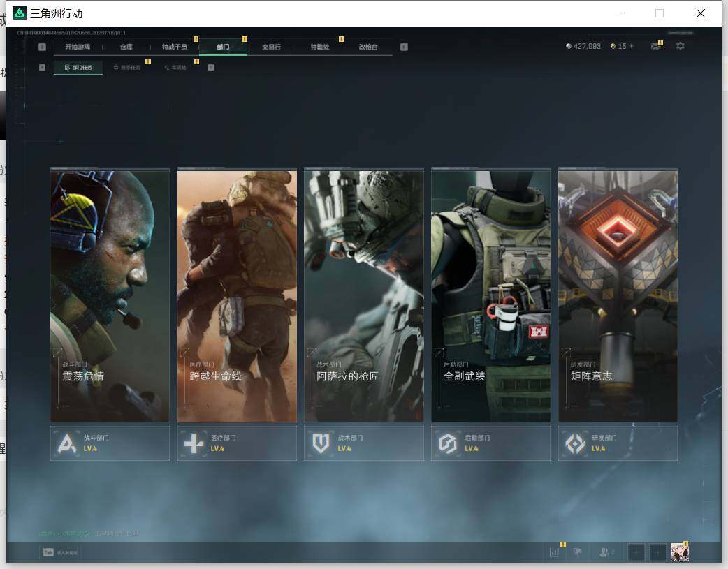Click the key icon before 部门任务
The width and height of the screenshot is (728, 569).
point(42,67)
